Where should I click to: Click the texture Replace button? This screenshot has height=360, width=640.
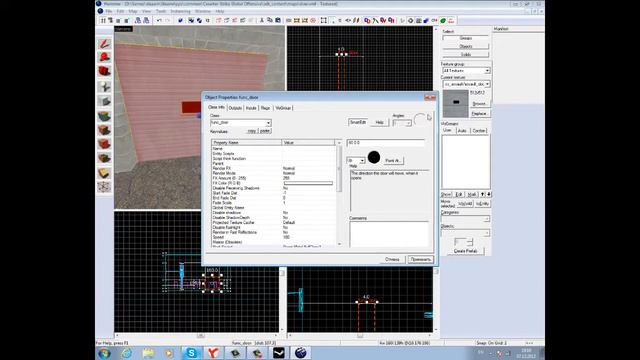click(x=479, y=113)
